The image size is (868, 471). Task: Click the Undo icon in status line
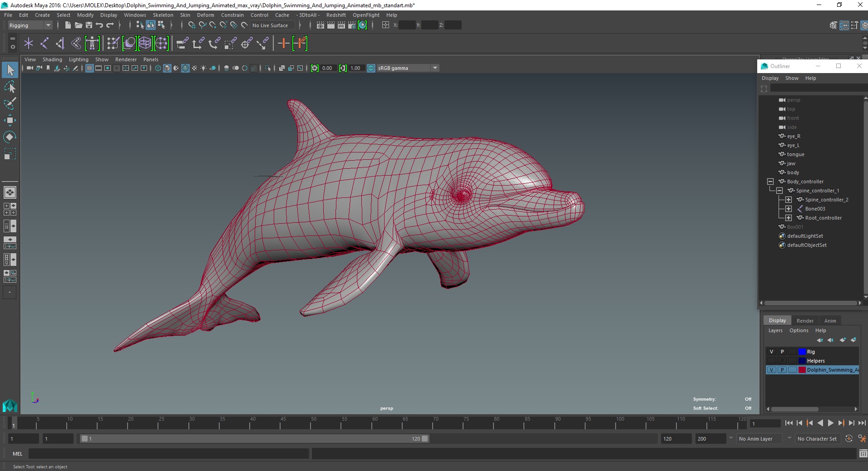pos(99,25)
